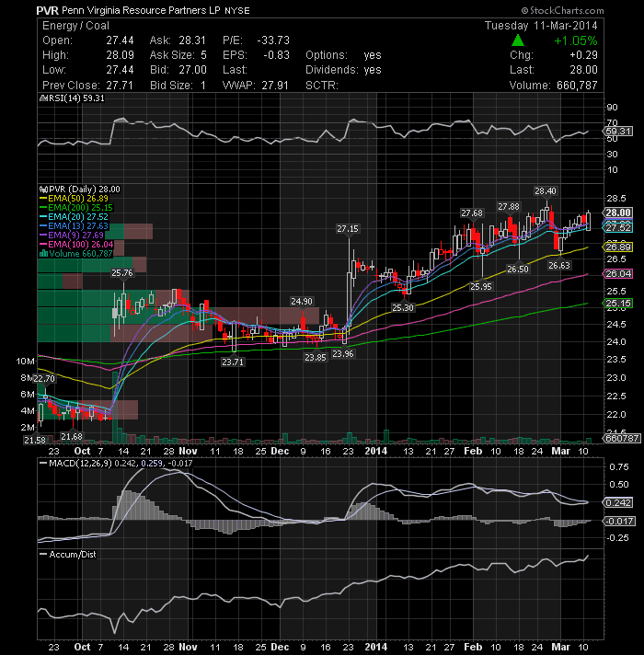This screenshot has height=655, width=644.
Task: Click the PVR (Daily) 28.00 legend entry
Action: click(x=80, y=190)
